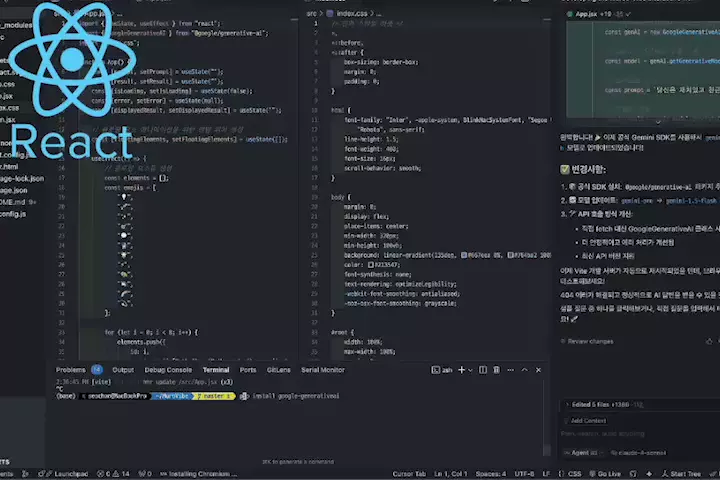Expand the Edited 5 files section

[x=604, y=405]
